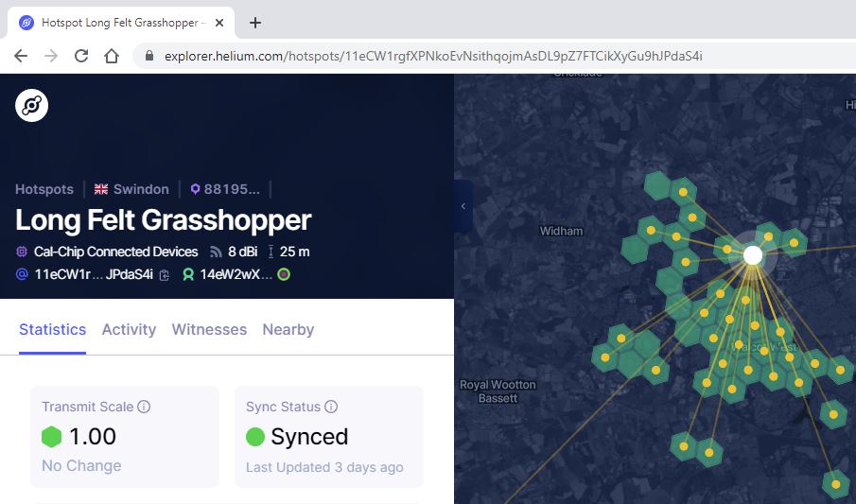Click the green Synced status dot
Screen dimensions: 856x504
[x=255, y=436]
